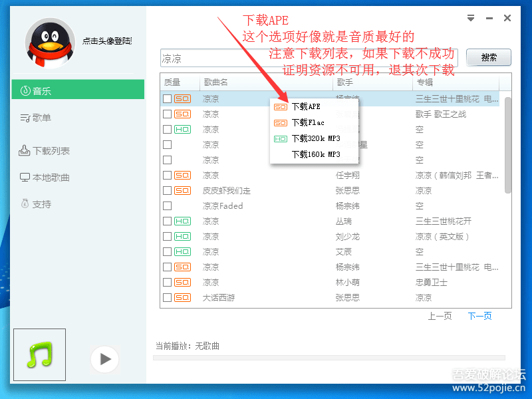The height and width of the screenshot is (399, 532).
Task: Click the HQ badge on the 丛瑞 row
Action: coord(182,221)
